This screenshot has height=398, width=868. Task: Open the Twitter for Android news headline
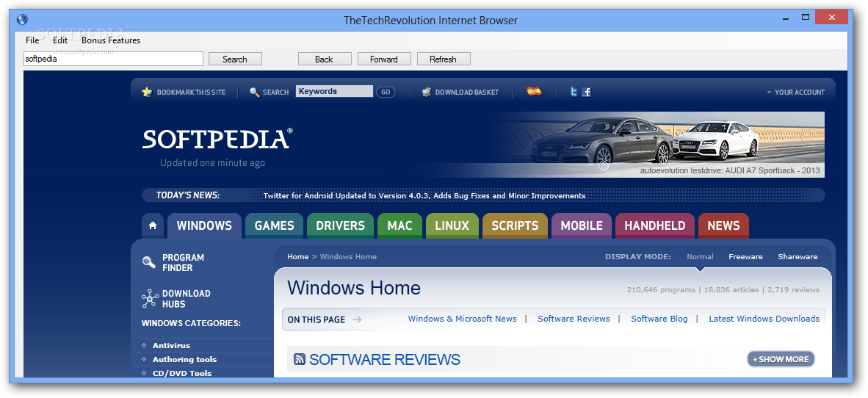[424, 195]
